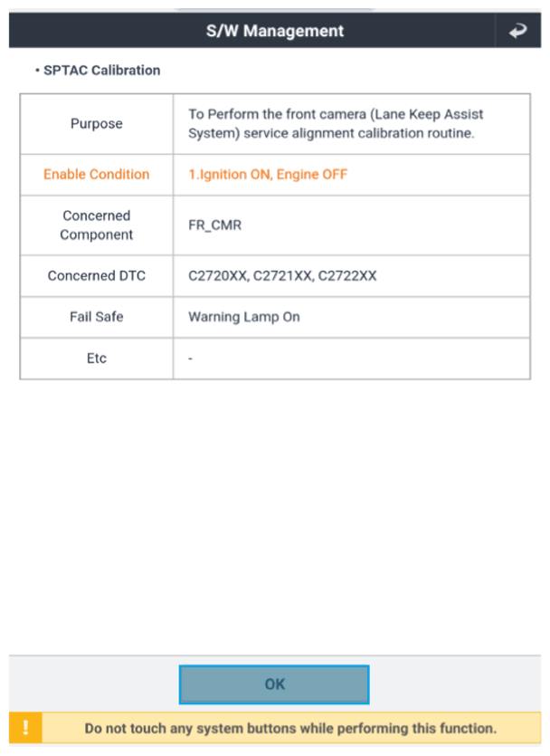
Task: Select the Etc row label
Action: pyautogui.click(x=96, y=359)
